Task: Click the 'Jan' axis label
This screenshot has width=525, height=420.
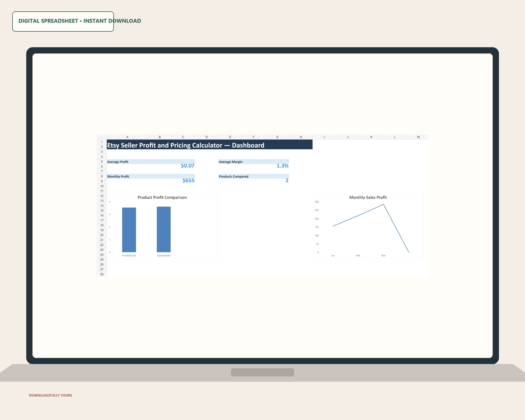Action: (333, 256)
